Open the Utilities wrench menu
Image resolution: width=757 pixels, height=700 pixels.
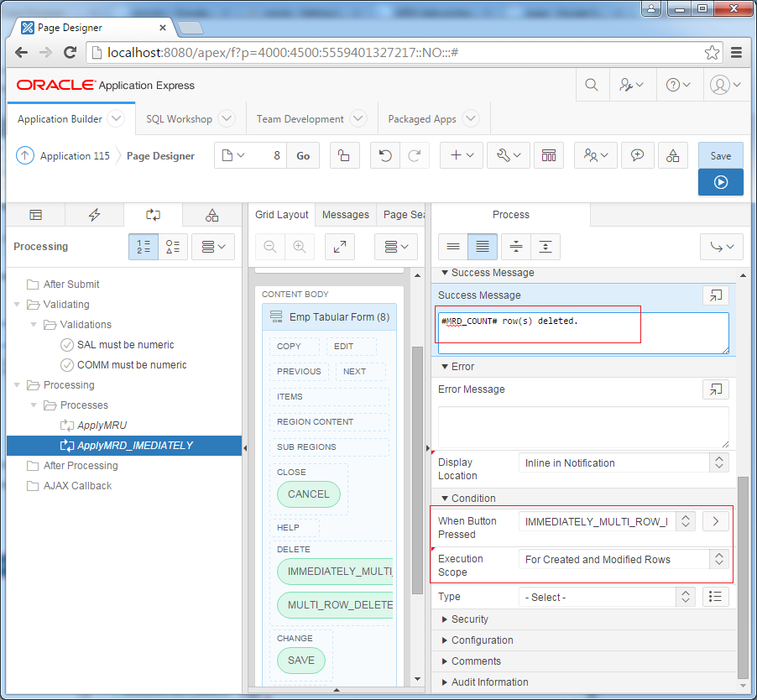click(509, 155)
